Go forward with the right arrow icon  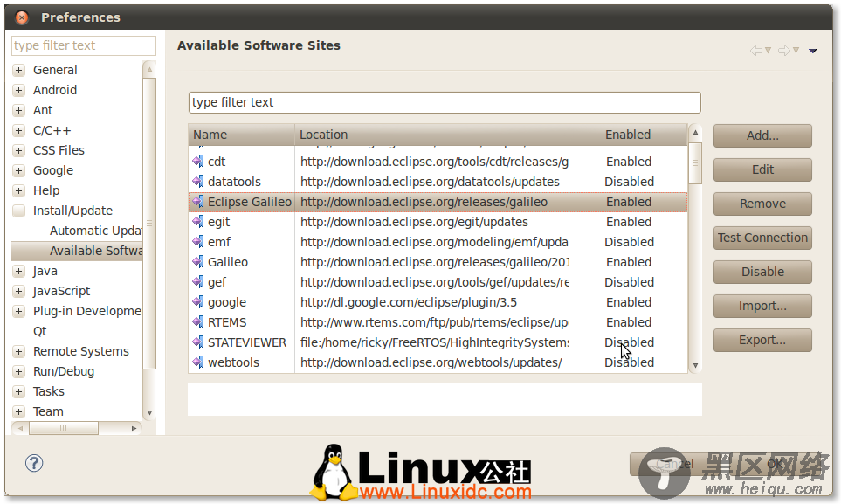click(x=783, y=51)
